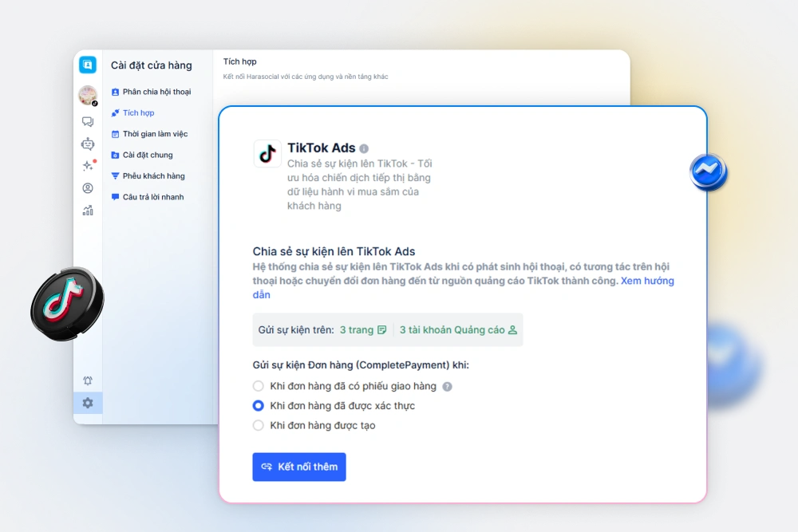Click the AI sparkles icon with red dot
The height and width of the screenshot is (532, 798).
(88, 165)
